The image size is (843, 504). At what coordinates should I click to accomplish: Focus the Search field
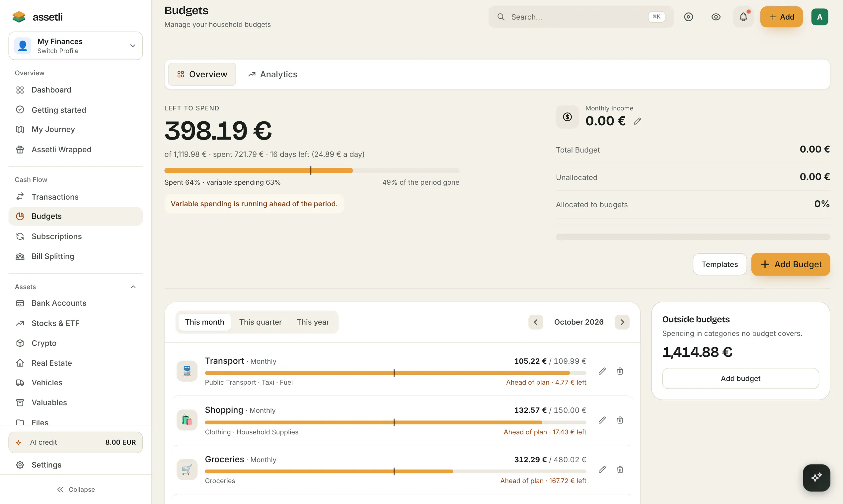[581, 17]
